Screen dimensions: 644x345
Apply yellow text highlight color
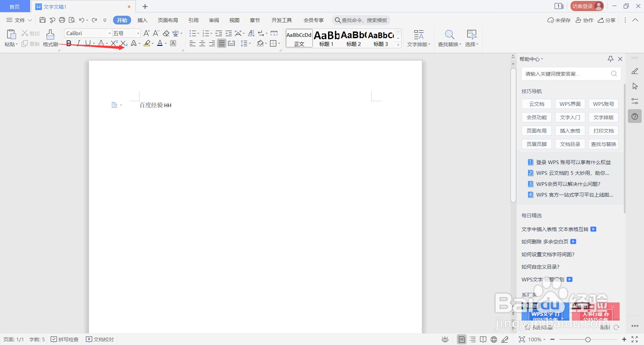147,43
